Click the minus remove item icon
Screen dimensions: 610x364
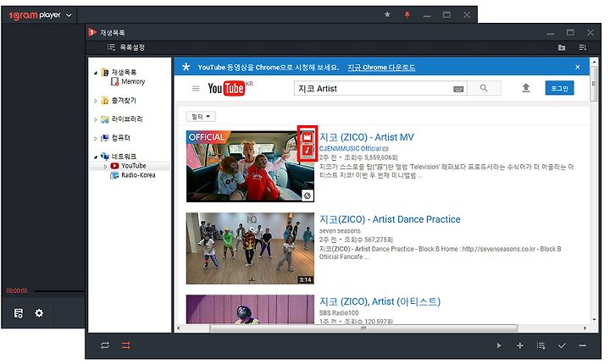[x=582, y=345]
